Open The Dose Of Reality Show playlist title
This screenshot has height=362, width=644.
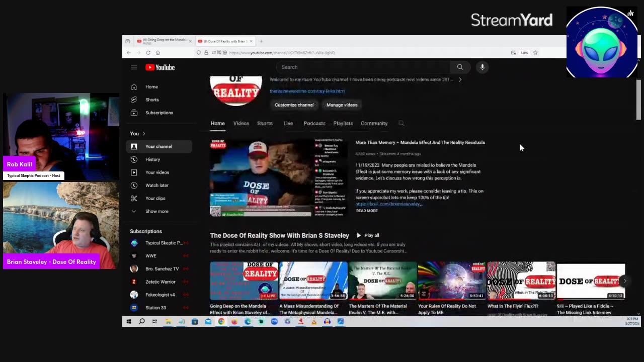point(279,235)
